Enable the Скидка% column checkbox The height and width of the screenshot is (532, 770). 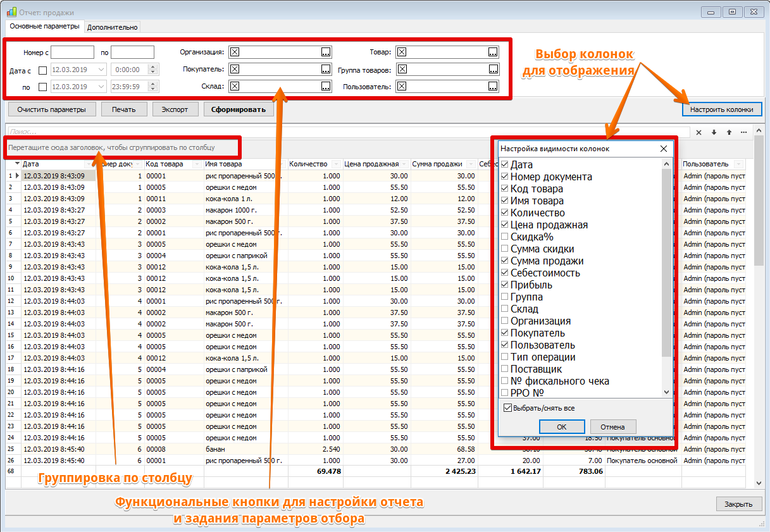(x=504, y=237)
